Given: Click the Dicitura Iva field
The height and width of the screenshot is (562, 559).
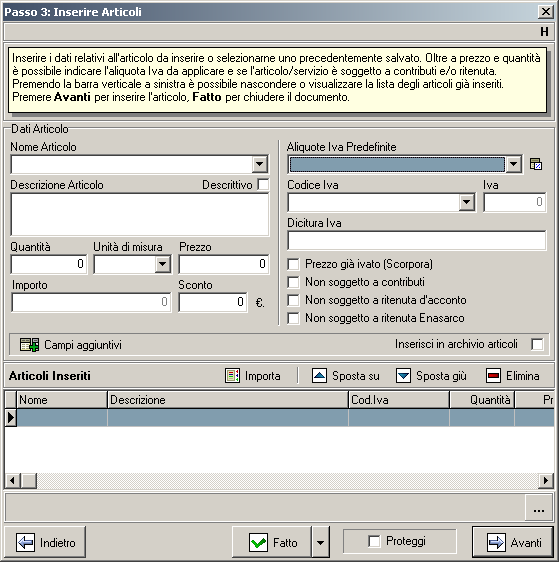Looking at the screenshot, I should [417, 240].
